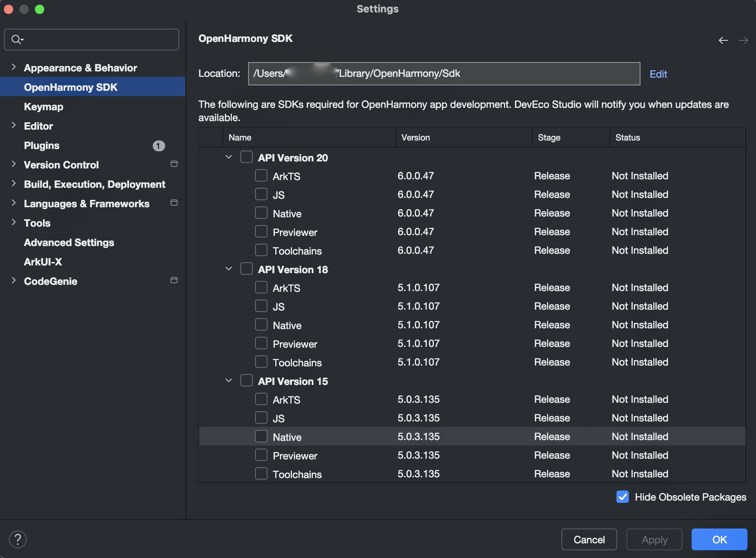Click the forward navigation arrow
This screenshot has height=558, width=756.
click(x=743, y=40)
